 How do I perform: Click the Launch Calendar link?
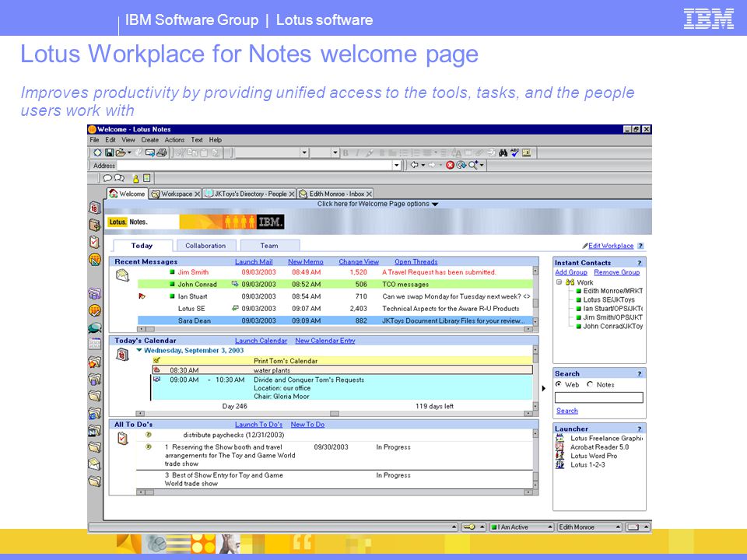click(261, 341)
